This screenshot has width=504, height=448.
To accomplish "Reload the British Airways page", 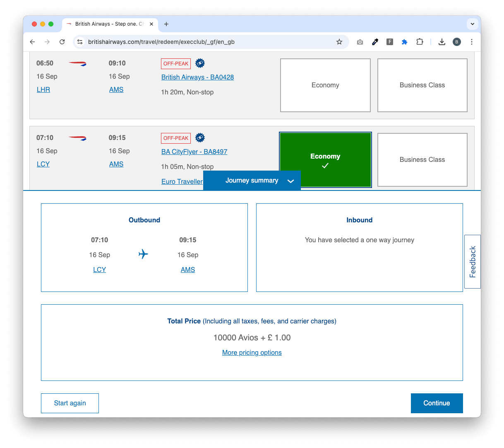I will point(62,42).
